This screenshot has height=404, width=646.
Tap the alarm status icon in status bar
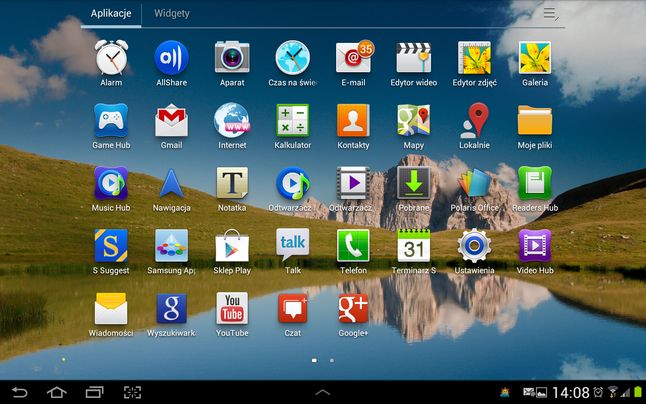click(598, 392)
